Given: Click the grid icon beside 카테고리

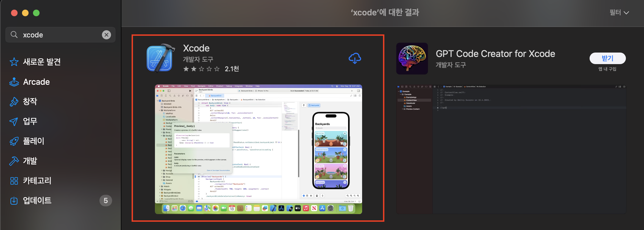Looking at the screenshot, I should pyautogui.click(x=14, y=181).
